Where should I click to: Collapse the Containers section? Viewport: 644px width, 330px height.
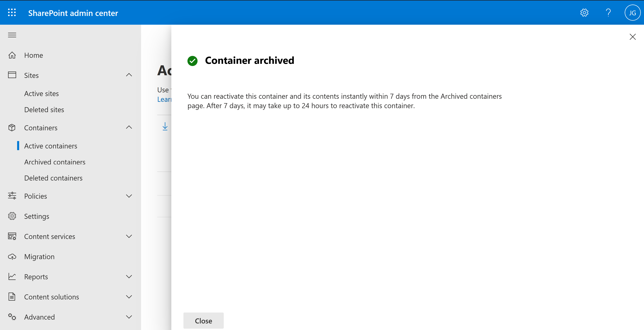[129, 127]
